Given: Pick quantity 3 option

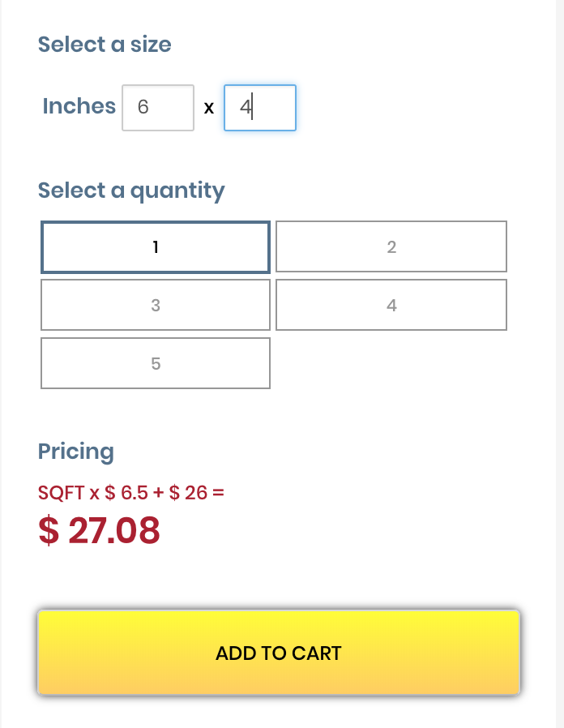Looking at the screenshot, I should coord(155,306).
